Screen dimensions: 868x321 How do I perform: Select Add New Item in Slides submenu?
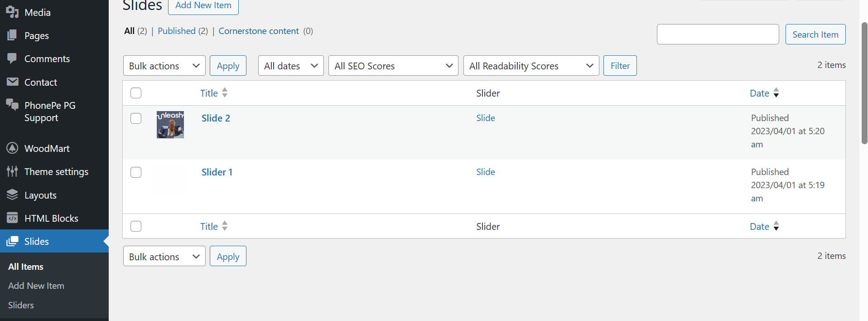36,286
